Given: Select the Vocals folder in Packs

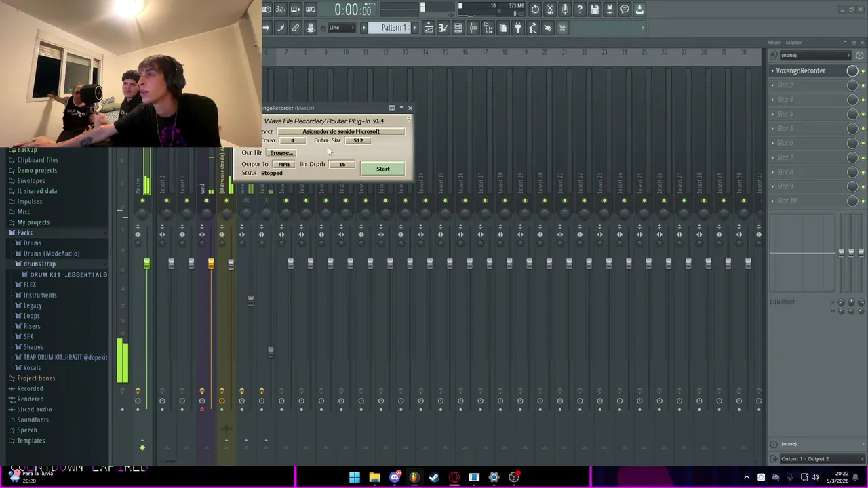Looking at the screenshot, I should [x=32, y=367].
